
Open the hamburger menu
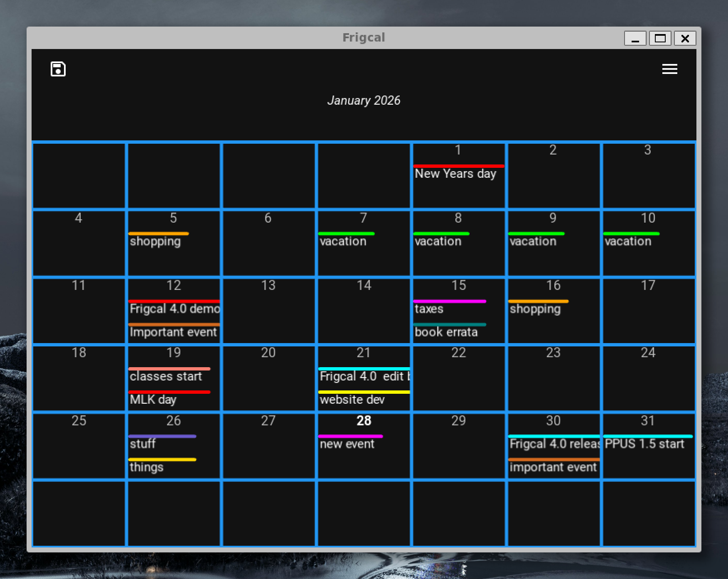[669, 69]
